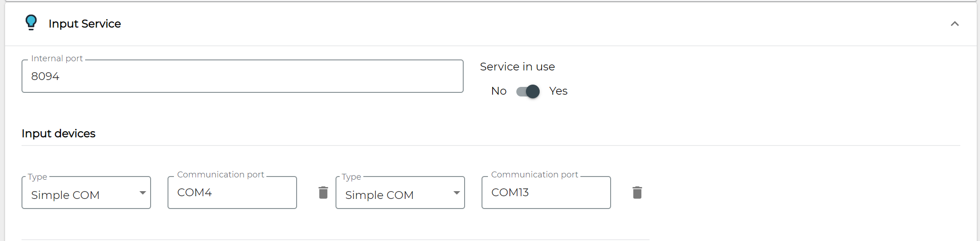Image resolution: width=980 pixels, height=241 pixels.
Task: Delete the COM4 input device
Action: pyautogui.click(x=323, y=193)
